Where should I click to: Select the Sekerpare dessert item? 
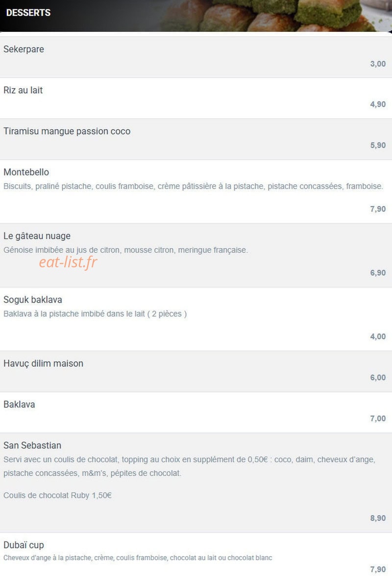pos(196,57)
